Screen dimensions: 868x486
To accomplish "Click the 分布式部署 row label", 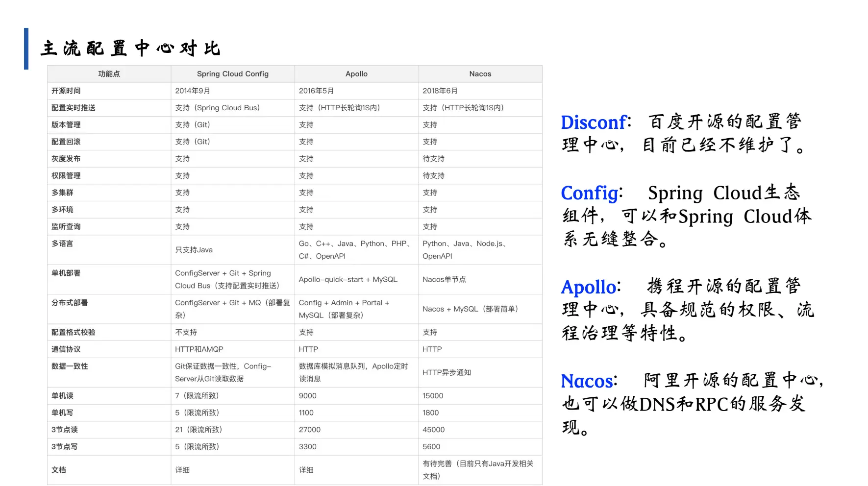I will [70, 303].
